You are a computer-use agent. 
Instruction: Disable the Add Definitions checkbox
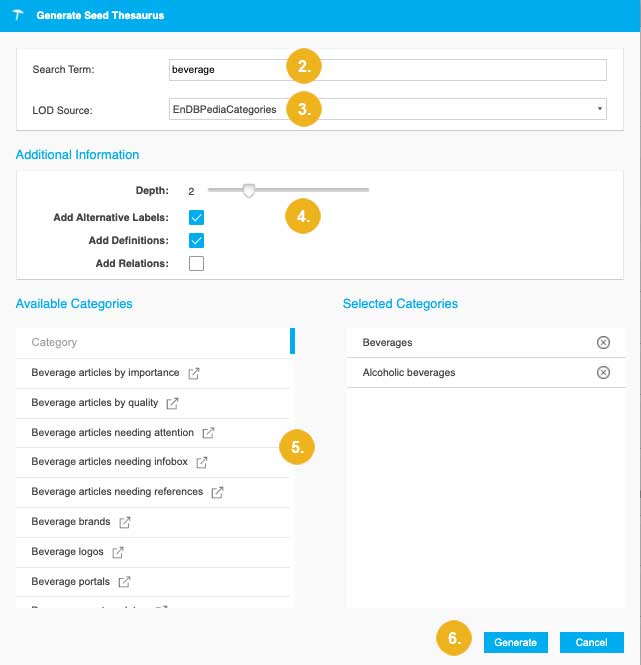pos(197,240)
